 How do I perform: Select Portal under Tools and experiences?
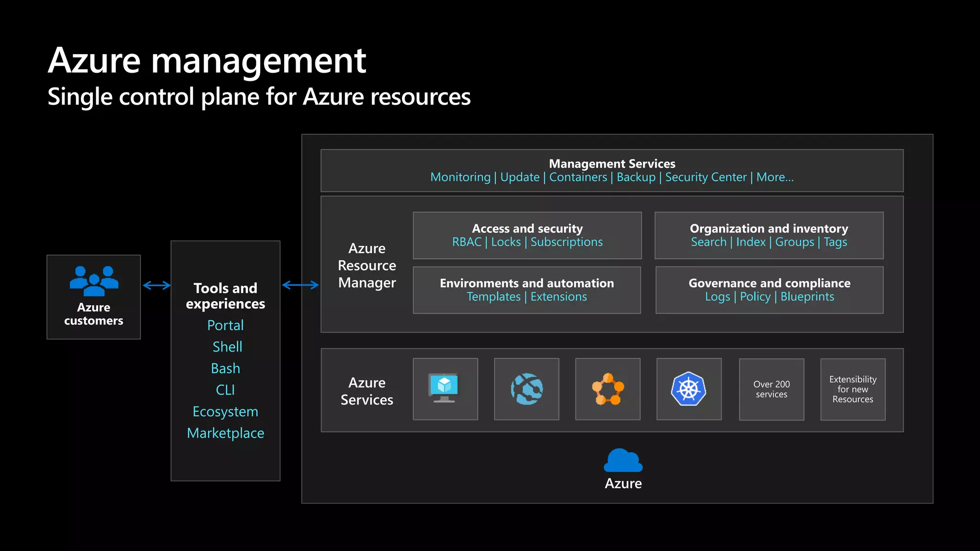click(x=225, y=325)
